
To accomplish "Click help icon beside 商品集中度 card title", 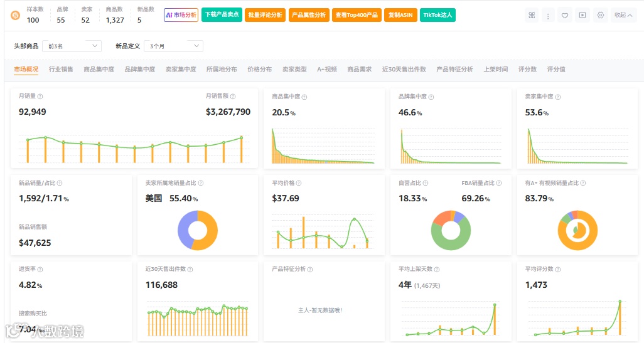I will tap(304, 97).
